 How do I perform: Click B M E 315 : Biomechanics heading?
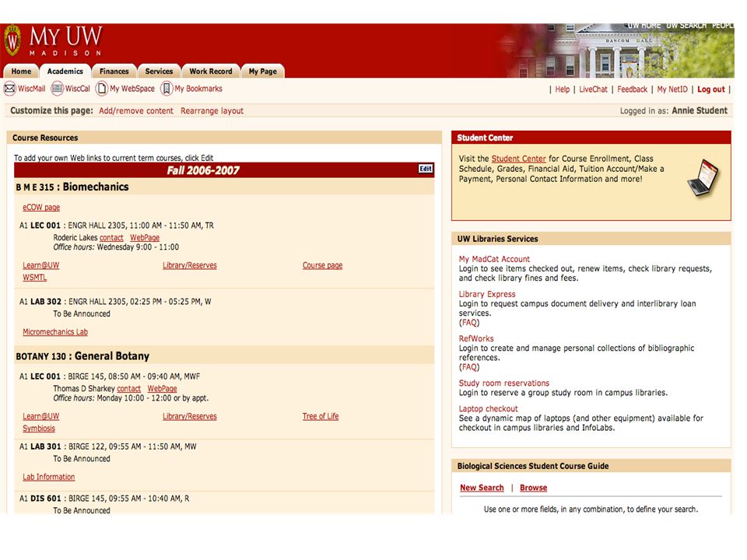pos(72,187)
